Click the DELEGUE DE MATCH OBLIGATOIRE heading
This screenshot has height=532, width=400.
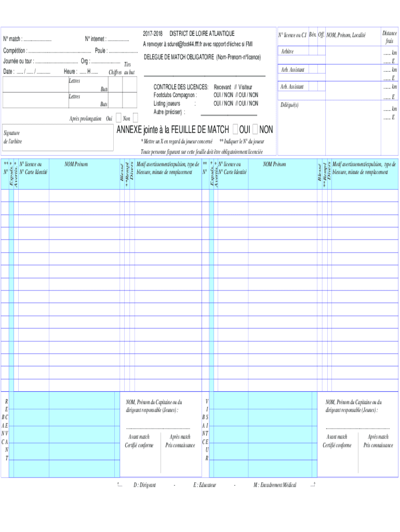coord(202,57)
